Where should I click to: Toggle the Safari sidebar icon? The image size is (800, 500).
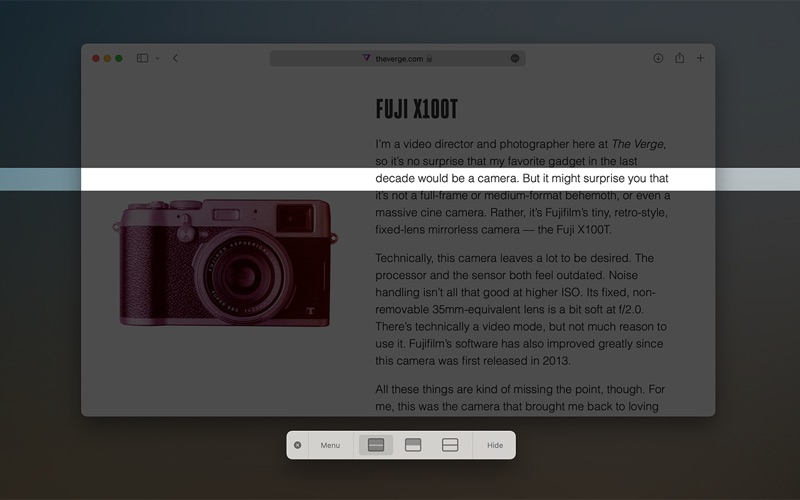142,58
